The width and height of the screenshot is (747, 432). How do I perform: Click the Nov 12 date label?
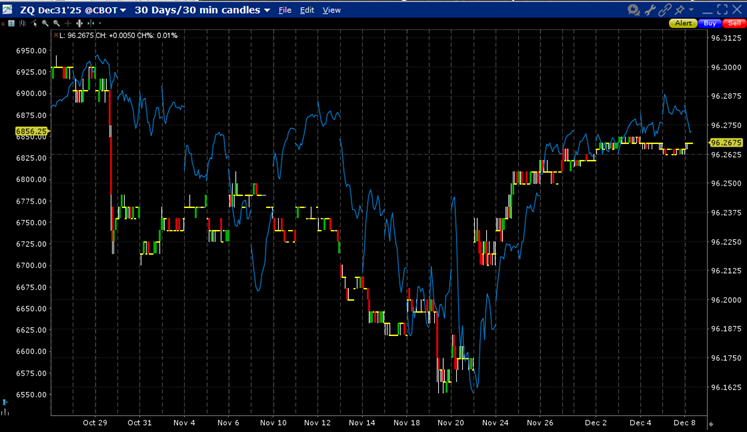(x=317, y=422)
